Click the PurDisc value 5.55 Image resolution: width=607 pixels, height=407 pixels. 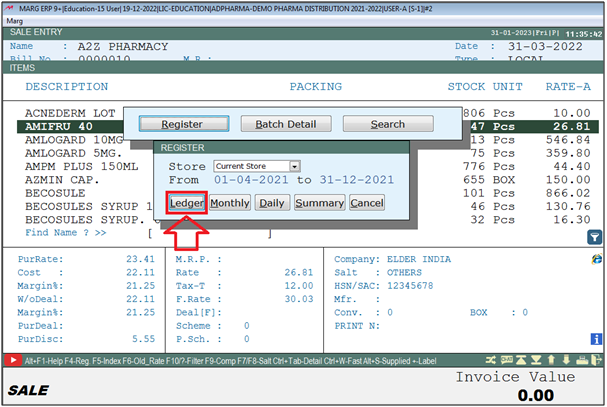144,339
